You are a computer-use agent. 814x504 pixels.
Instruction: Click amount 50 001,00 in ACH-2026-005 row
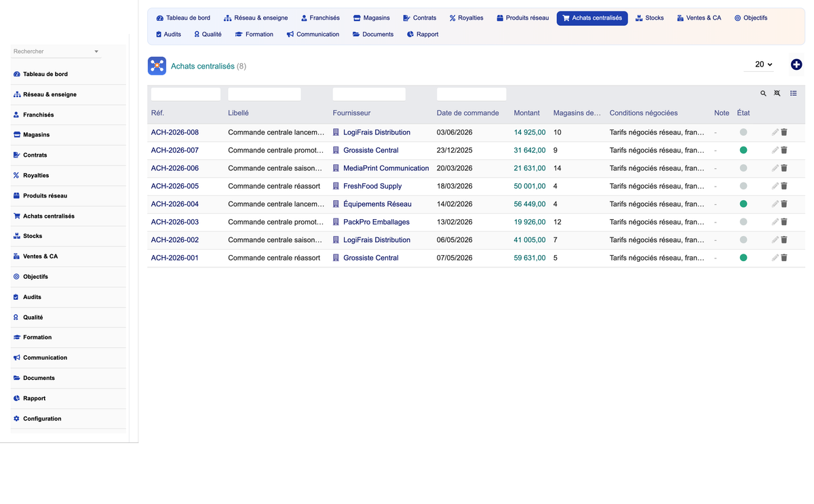[x=530, y=186]
